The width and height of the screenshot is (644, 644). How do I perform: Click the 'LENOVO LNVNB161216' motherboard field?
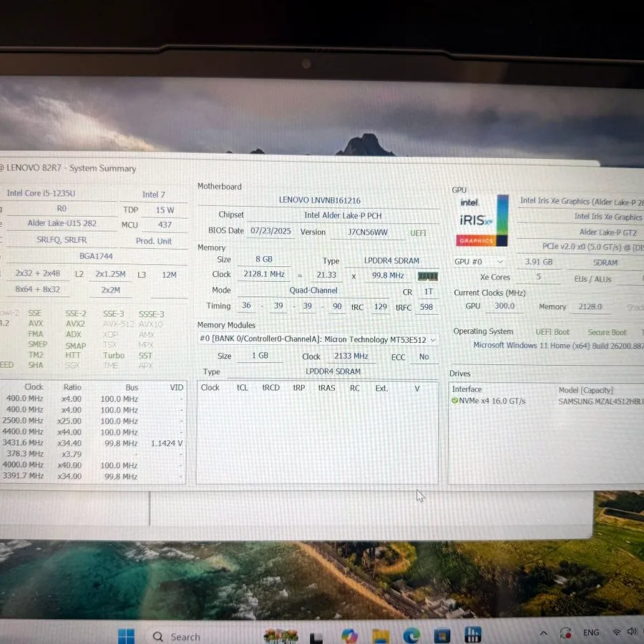click(x=320, y=200)
